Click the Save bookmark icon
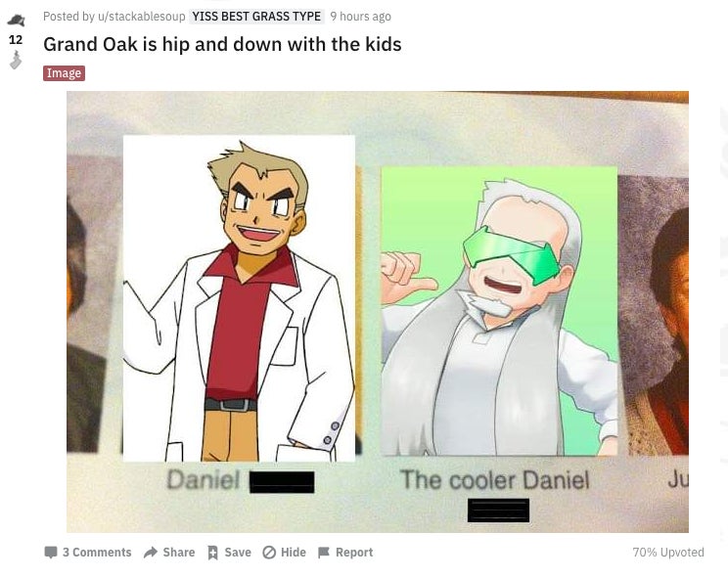728x578 pixels. [212, 553]
